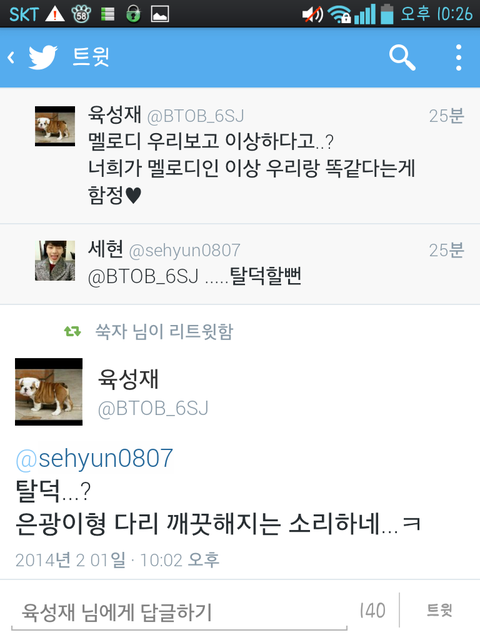Tap the Wi-Fi status icon
Screen dimensions: 480x640
(x=340, y=15)
